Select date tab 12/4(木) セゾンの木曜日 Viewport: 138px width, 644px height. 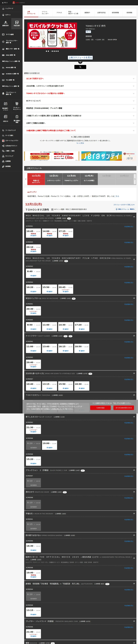89,179
